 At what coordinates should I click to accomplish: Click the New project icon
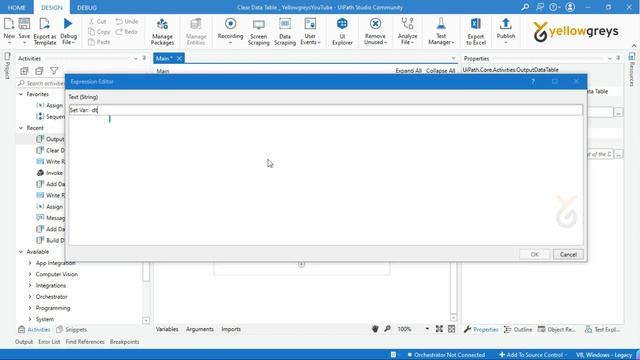9,24
